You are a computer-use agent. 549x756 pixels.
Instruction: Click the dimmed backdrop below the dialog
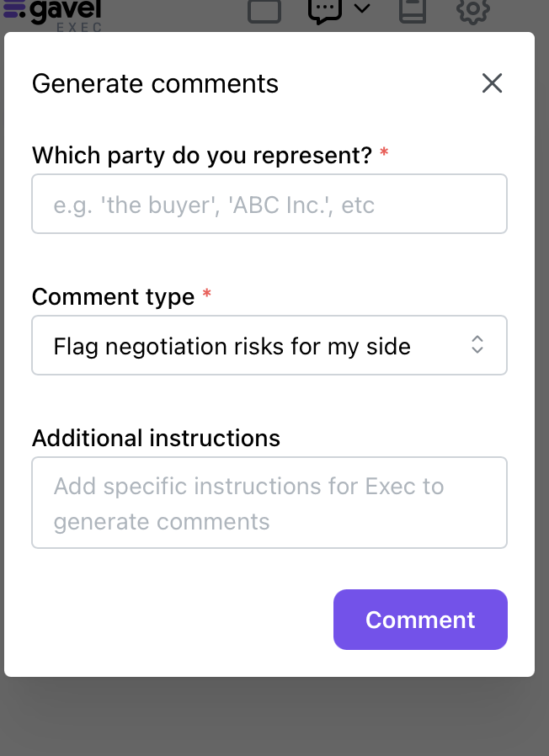(x=274, y=717)
